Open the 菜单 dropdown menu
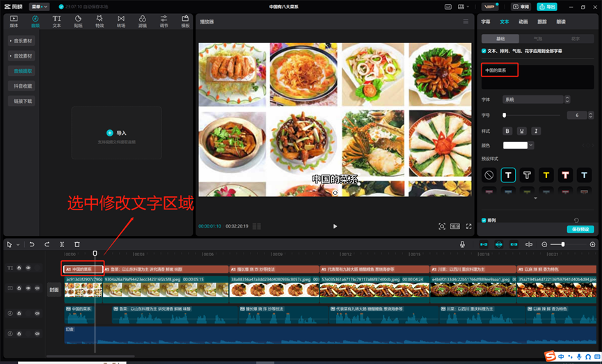Image resolution: width=602 pixels, height=364 pixels. click(39, 7)
